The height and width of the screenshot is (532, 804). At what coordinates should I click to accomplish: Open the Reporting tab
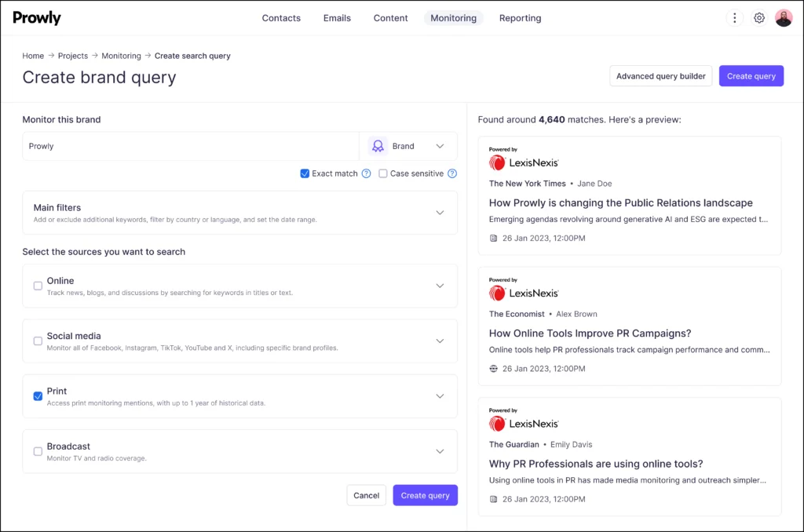[x=520, y=18]
